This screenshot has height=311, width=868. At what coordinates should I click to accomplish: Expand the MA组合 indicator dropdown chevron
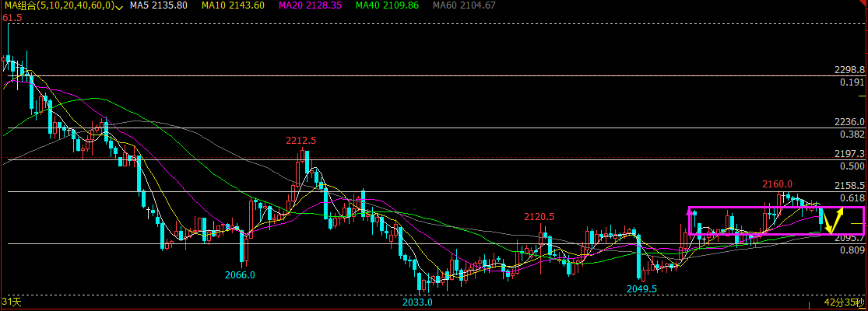click(120, 7)
